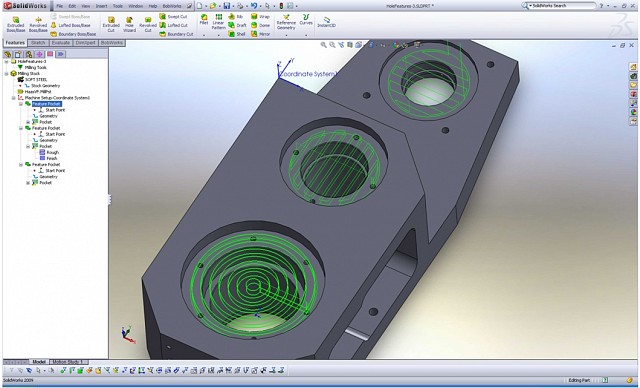This screenshot has width=640, height=388.
Task: Open the Insert menu
Action: coord(101,6)
